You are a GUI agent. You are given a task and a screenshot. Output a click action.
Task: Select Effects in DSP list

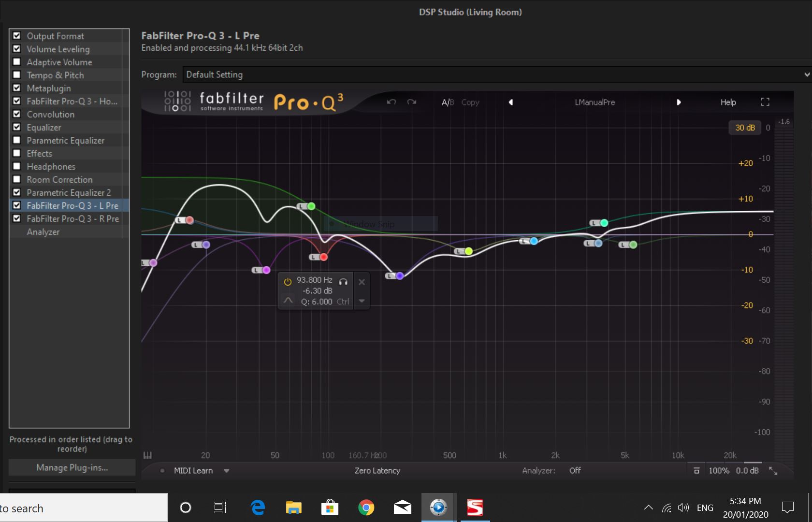[39, 153]
